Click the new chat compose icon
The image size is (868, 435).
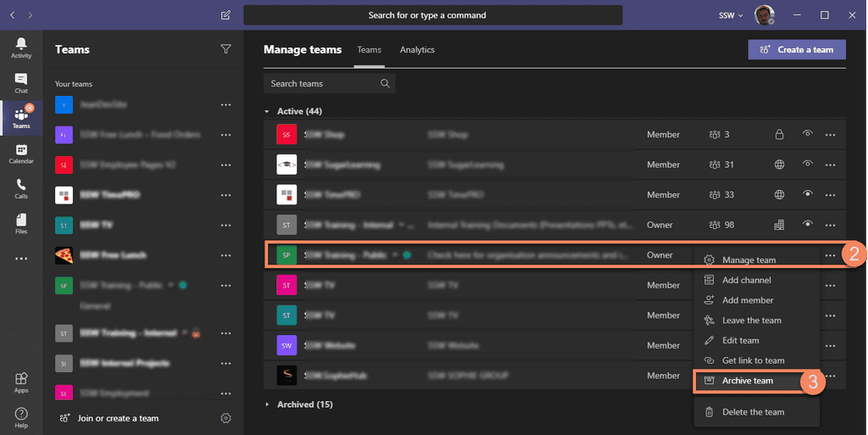pyautogui.click(x=225, y=15)
